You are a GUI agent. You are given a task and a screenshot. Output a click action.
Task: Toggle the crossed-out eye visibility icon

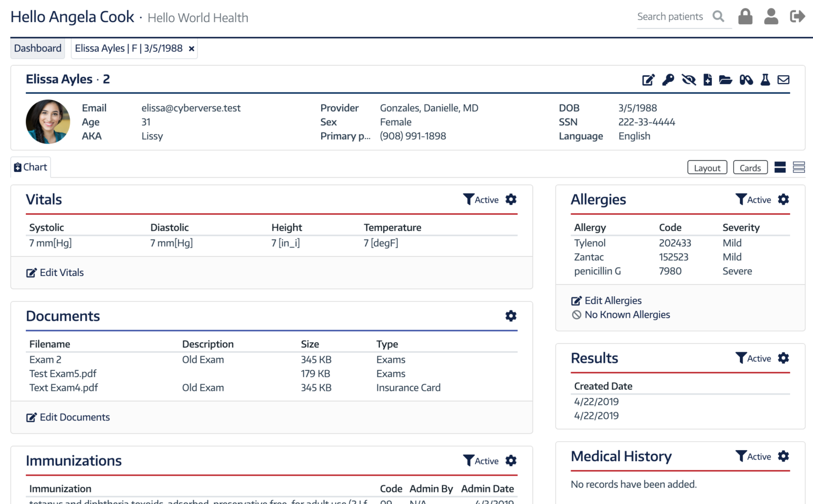pos(689,80)
